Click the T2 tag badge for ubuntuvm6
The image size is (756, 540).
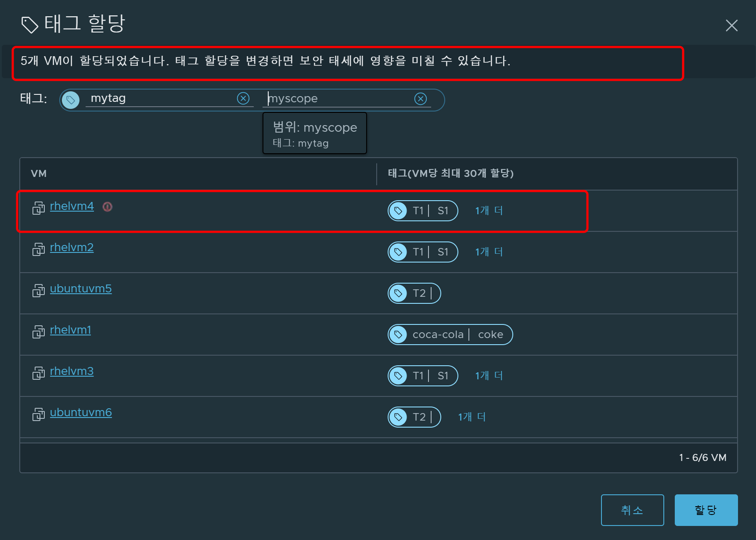pos(414,417)
